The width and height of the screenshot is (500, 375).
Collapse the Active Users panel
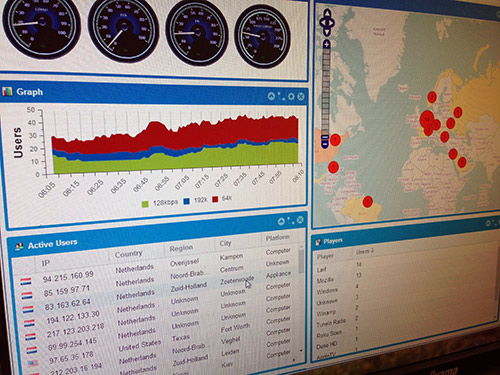281,221
